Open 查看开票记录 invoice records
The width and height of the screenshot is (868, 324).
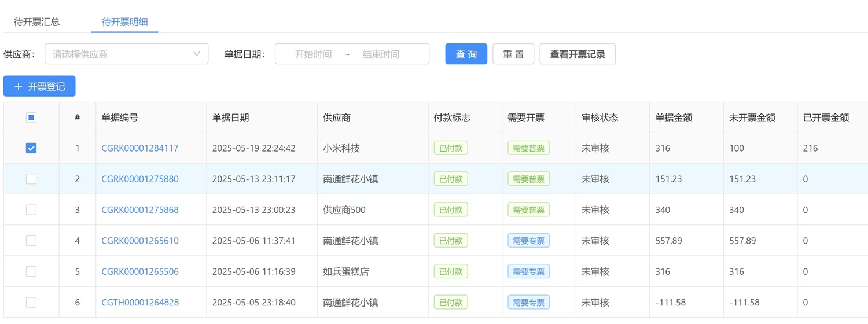click(x=578, y=54)
